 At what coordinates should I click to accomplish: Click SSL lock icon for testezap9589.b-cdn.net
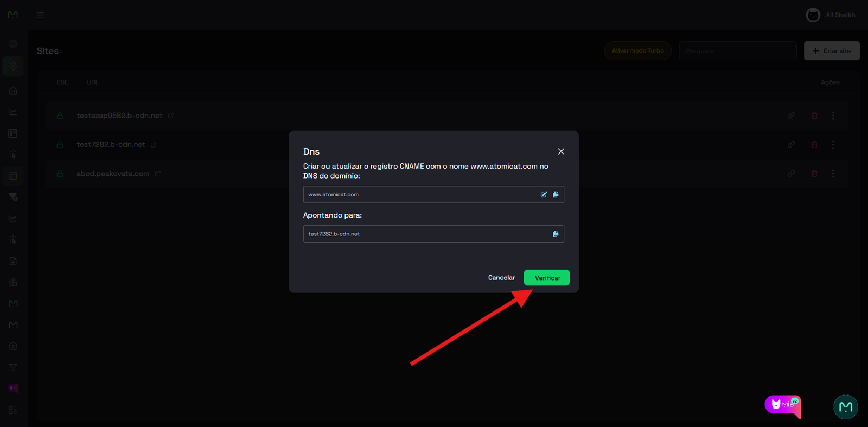[60, 116]
